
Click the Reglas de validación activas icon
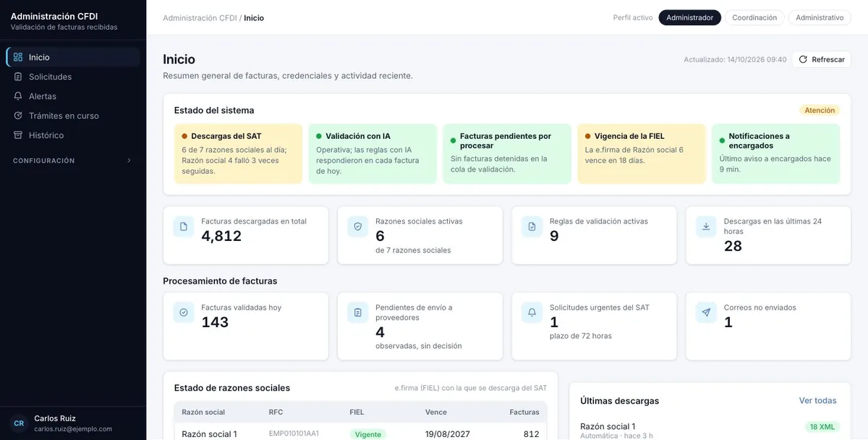click(532, 227)
